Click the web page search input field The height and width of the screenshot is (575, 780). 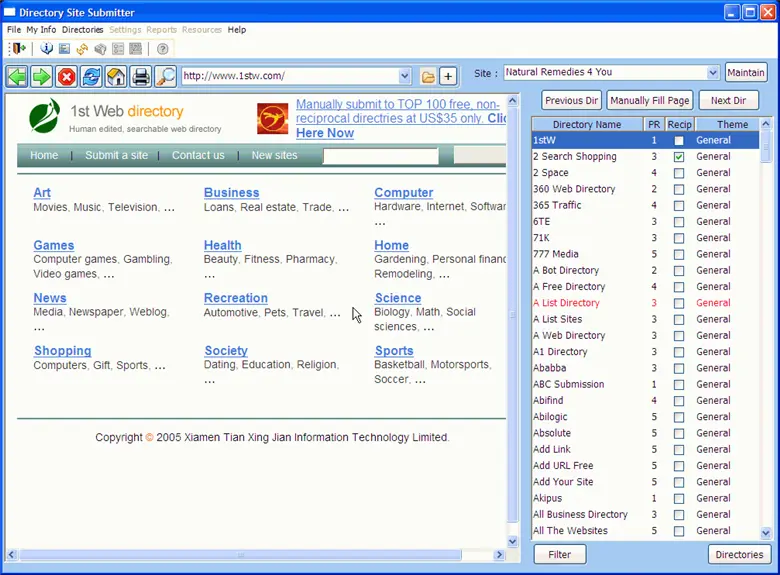pyautogui.click(x=380, y=156)
